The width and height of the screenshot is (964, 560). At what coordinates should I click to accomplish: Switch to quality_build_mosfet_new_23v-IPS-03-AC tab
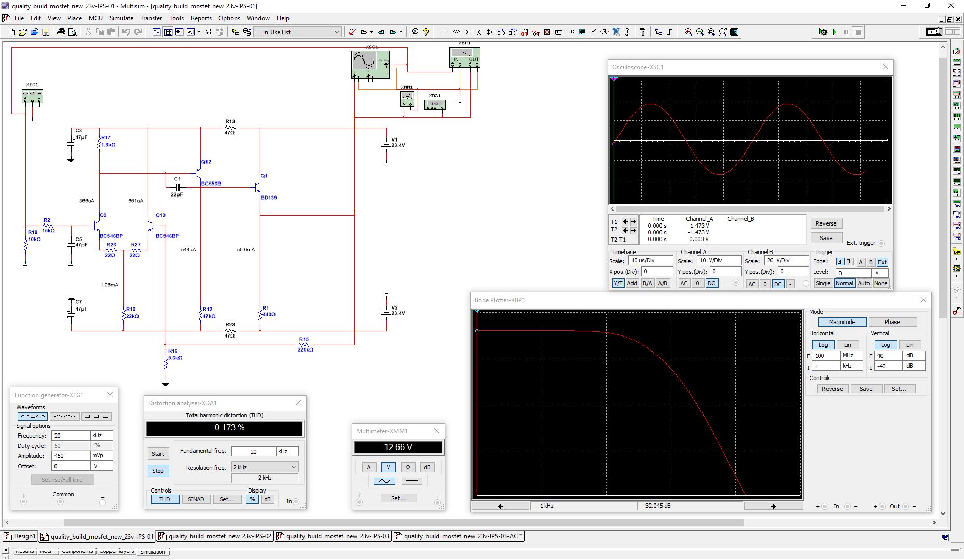pos(459,536)
